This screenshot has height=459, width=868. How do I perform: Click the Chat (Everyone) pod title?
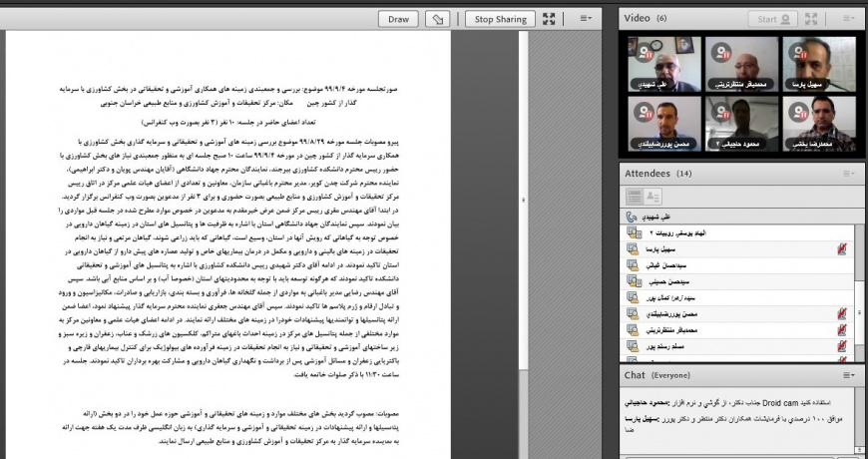pos(656,375)
